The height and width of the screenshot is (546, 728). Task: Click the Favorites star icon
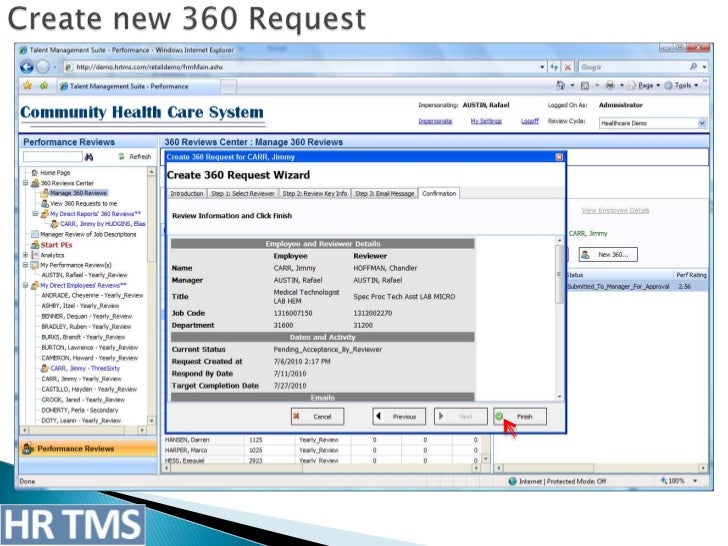(x=27, y=86)
